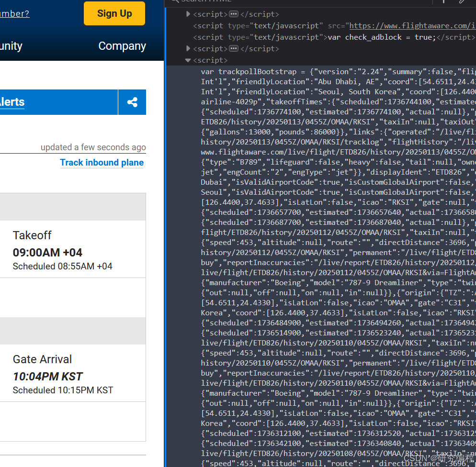
Task: Click the code line with '"type":"B789"'
Action: [338, 162]
